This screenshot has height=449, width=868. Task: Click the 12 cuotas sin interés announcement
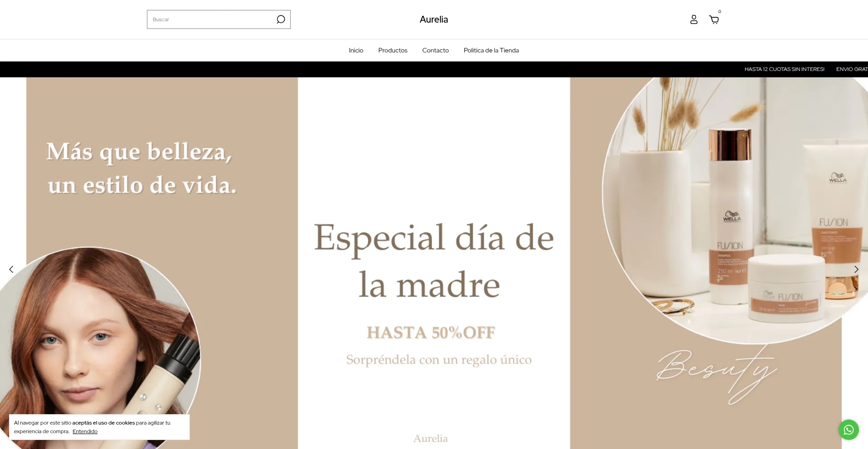[784, 69]
